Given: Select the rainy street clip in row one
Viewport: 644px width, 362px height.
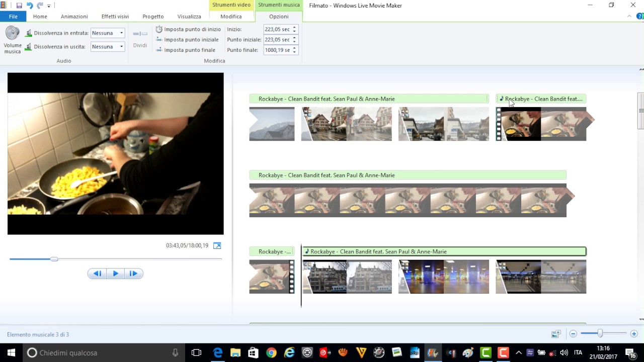Looking at the screenshot, I should pos(443,124).
